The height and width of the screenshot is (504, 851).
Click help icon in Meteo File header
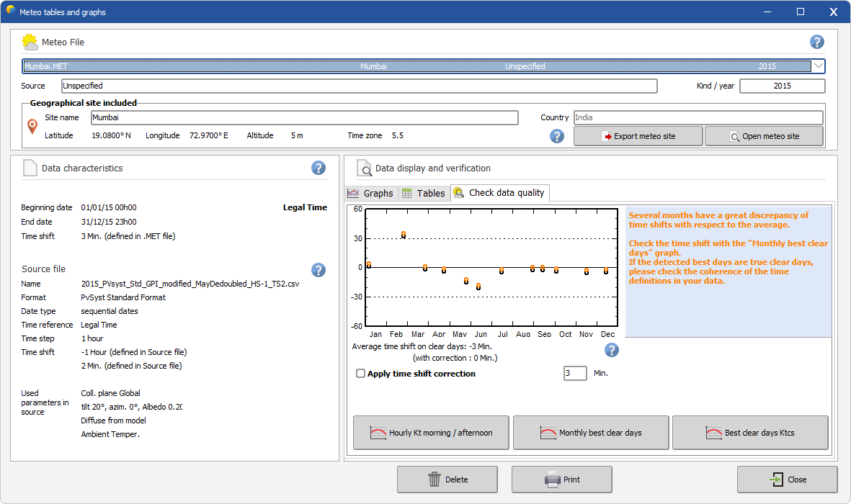click(816, 42)
